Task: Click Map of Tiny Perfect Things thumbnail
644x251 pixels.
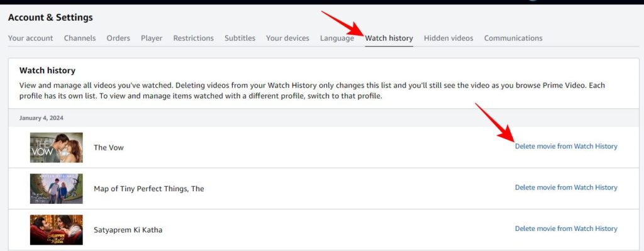Action: (56, 189)
